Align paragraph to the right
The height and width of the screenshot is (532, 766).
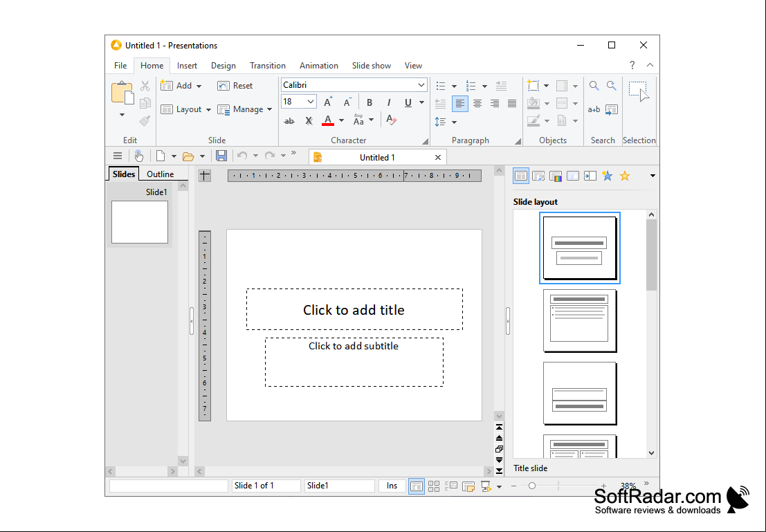[495, 104]
